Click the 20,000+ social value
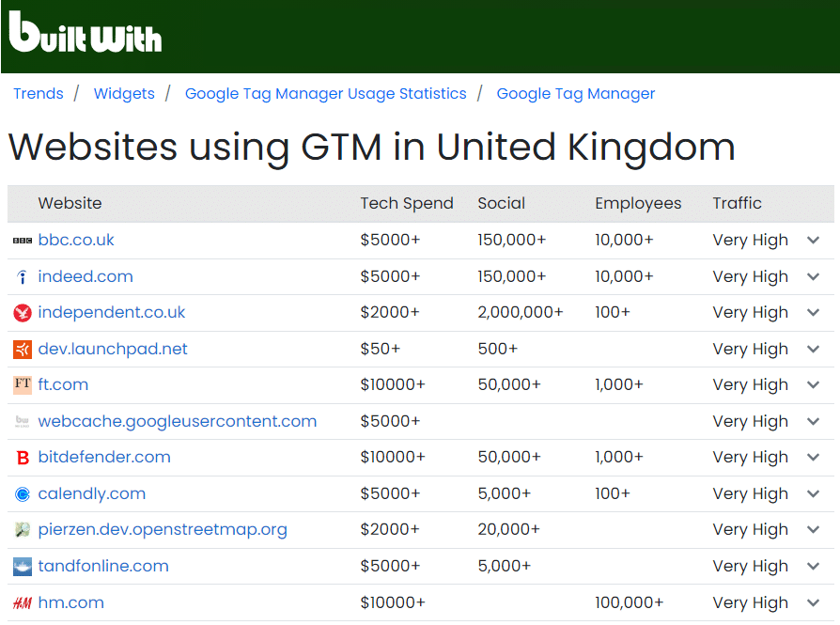This screenshot has width=840, height=625. pos(508,529)
